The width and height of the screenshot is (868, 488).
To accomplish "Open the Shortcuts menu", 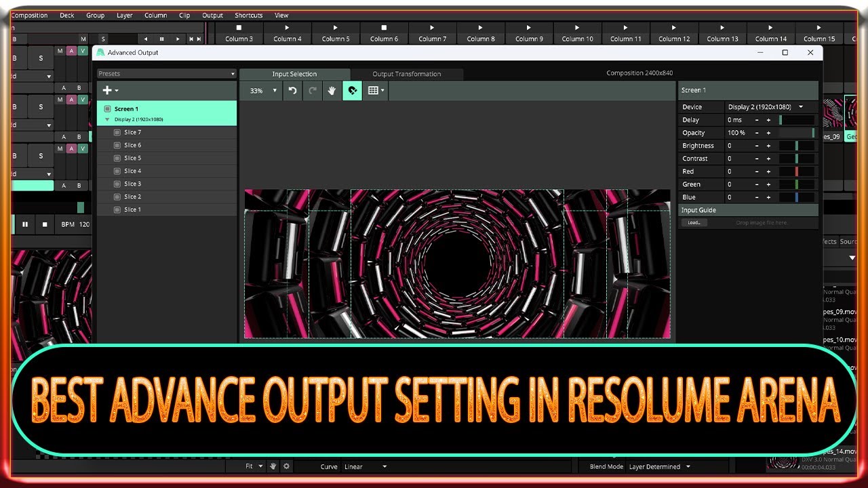I will coord(248,16).
